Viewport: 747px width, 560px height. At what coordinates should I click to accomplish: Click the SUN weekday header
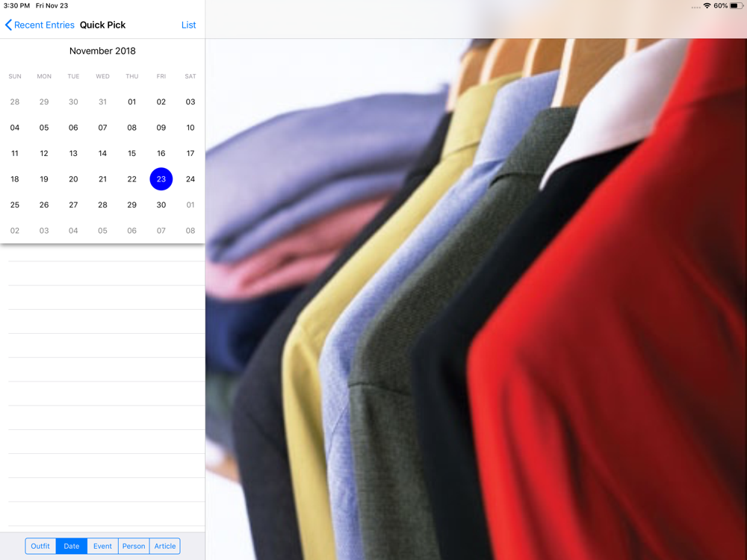tap(15, 76)
